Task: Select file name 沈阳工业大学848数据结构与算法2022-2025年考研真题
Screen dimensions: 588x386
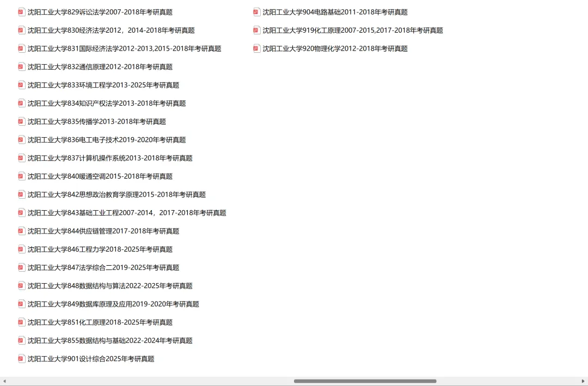Action: pos(110,286)
